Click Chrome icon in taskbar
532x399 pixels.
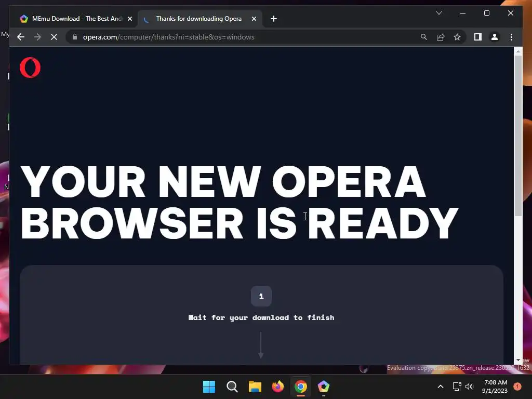301,387
